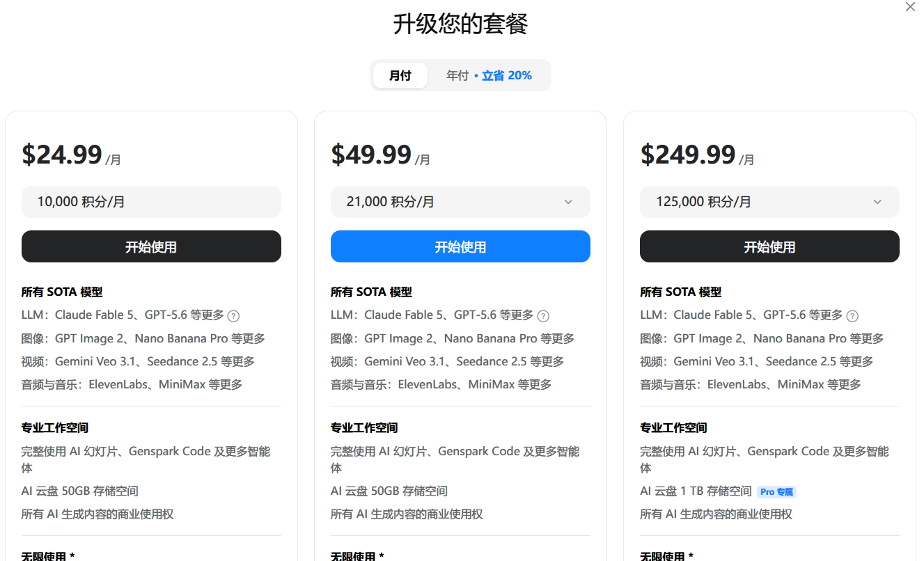Click LLM：Claude Fable 5 line in $24.99 plan
The width and height of the screenshot is (924, 561).
coord(123,315)
